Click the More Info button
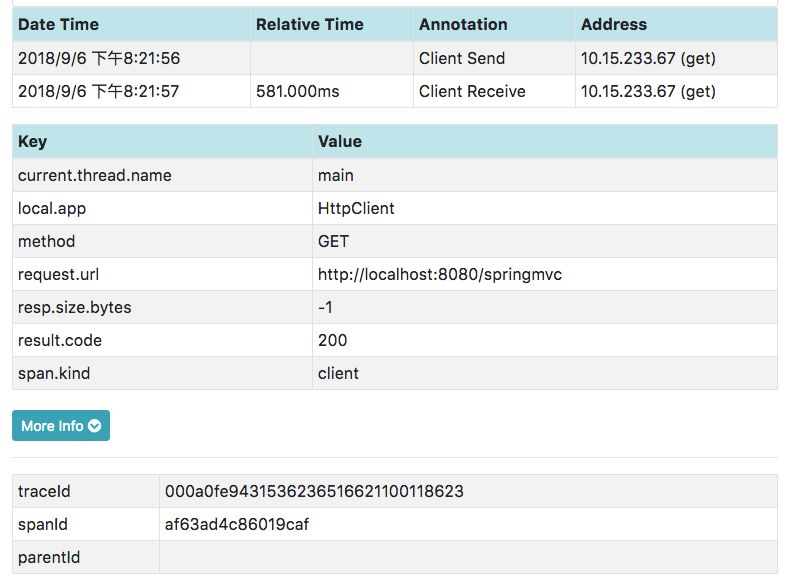Viewport: 790px width, 585px height. tap(61, 425)
